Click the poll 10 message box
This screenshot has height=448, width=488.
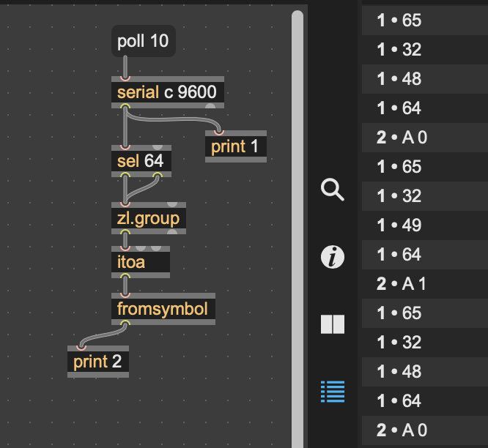click(x=143, y=41)
